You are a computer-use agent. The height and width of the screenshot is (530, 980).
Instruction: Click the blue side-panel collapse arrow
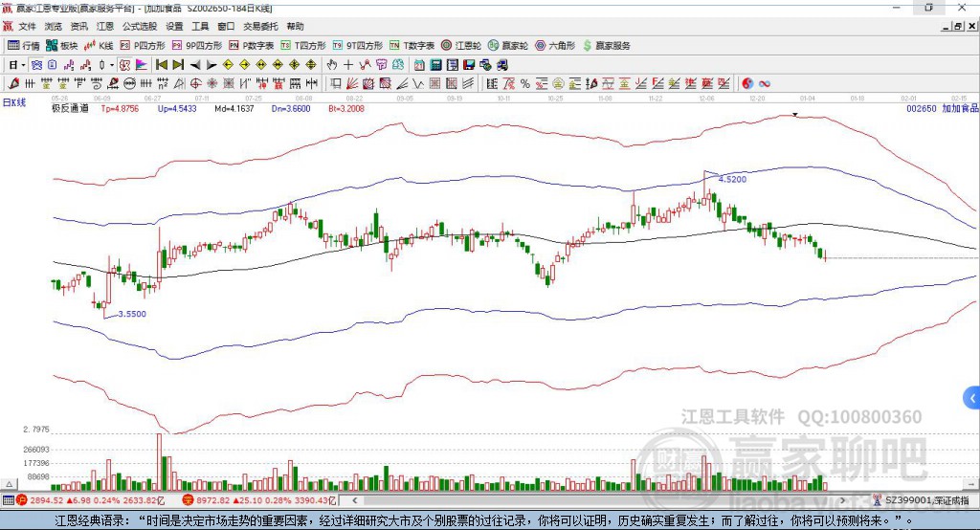click(972, 398)
